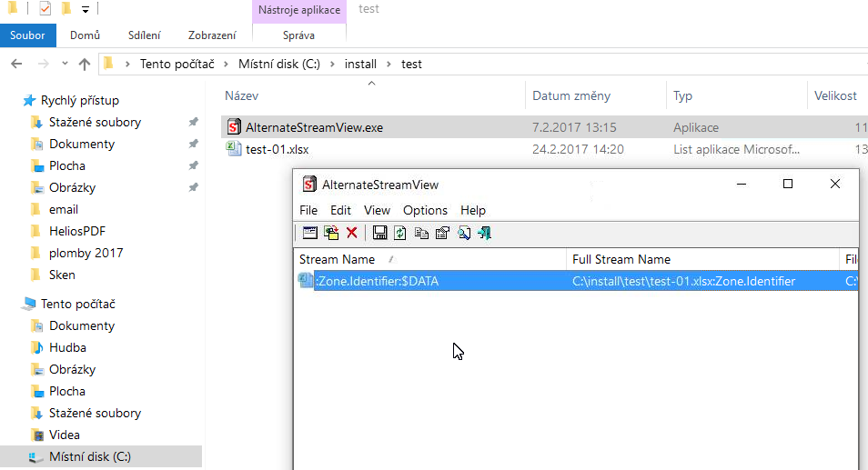Viewport: 868px width, 470px height.
Task: Open the Properties toolbar icon
Action: coord(442,234)
